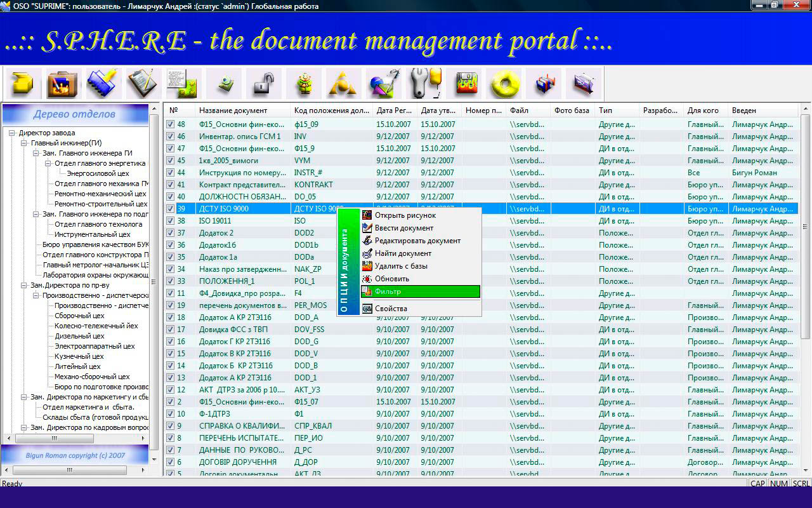
Task: Open Свойства from the context menu
Action: [420, 309]
